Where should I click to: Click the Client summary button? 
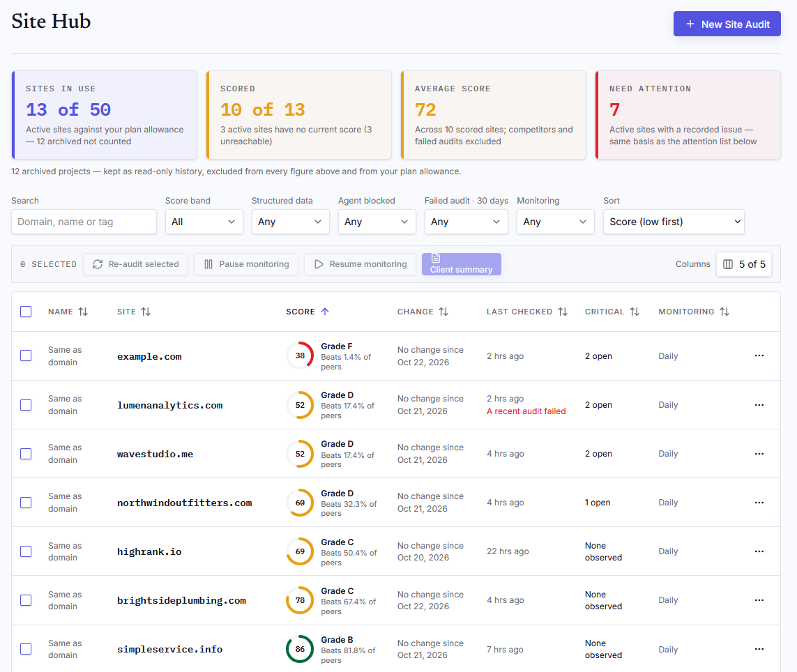[462, 264]
